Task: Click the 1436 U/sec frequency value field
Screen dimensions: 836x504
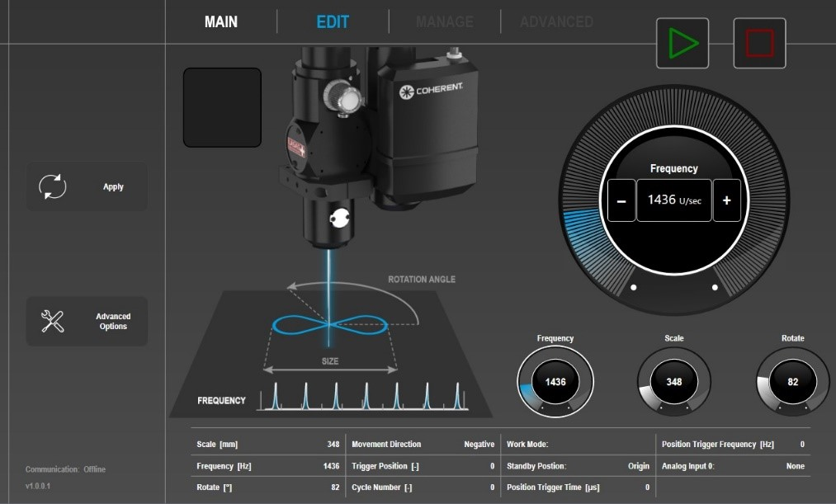Action: point(673,200)
